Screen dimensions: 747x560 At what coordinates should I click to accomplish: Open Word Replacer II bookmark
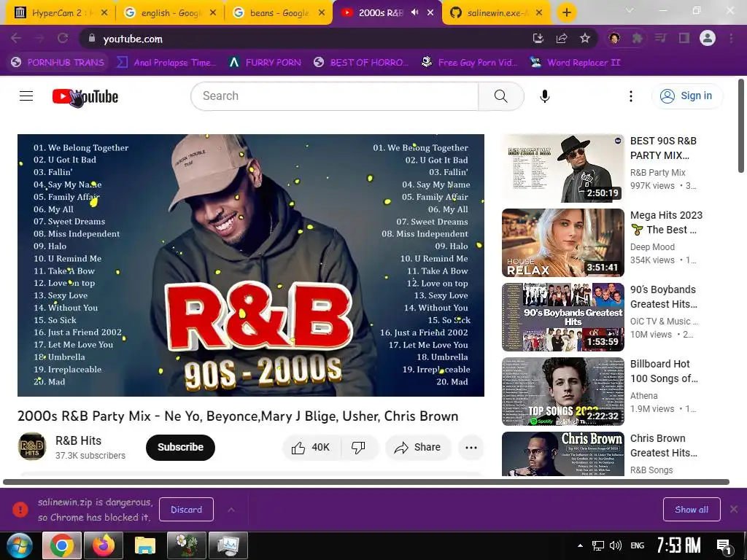(575, 63)
